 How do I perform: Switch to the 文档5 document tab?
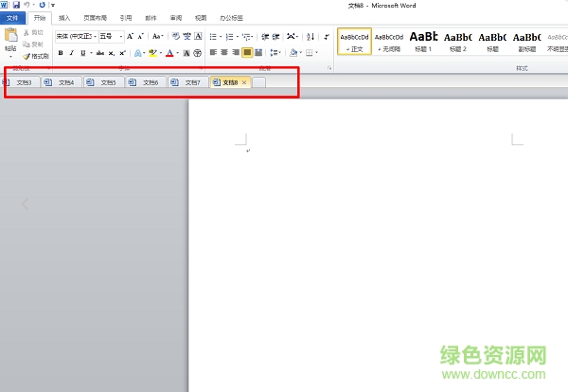coord(108,82)
